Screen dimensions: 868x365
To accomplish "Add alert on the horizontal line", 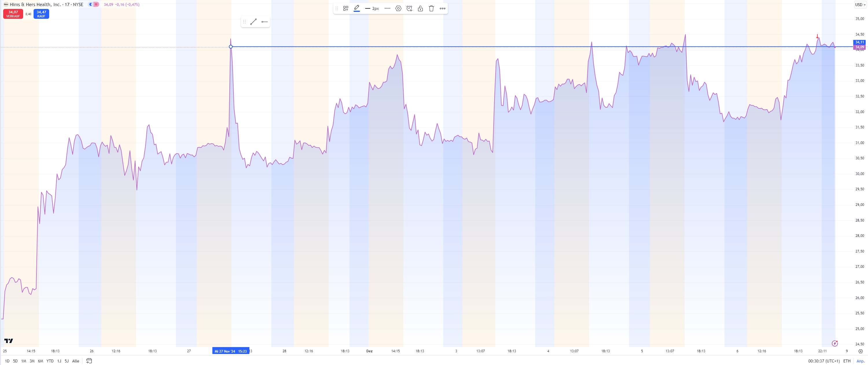I will pos(409,8).
